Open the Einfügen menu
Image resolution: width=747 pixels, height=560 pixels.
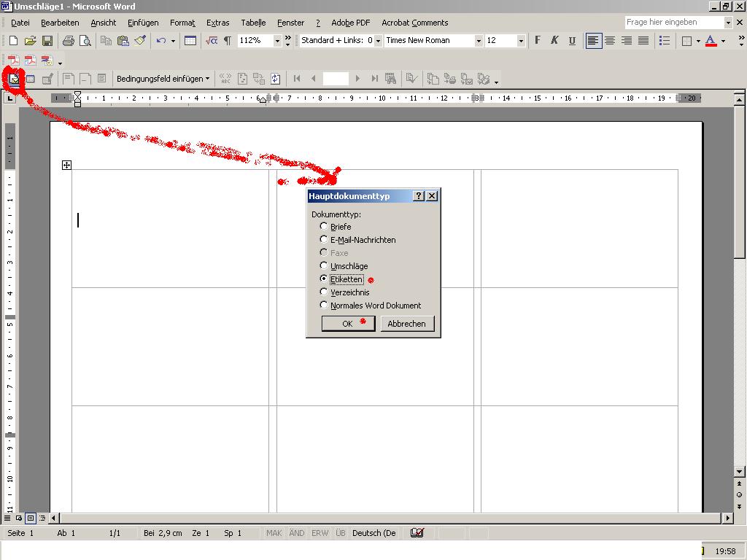coord(143,23)
